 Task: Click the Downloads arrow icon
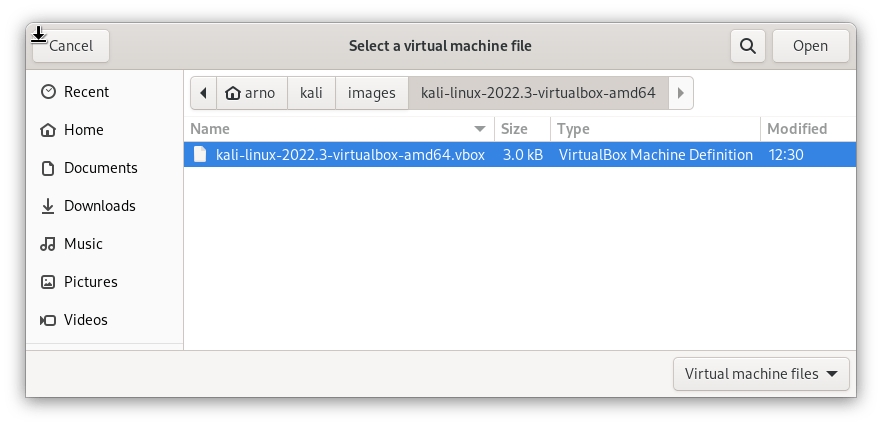pos(48,206)
